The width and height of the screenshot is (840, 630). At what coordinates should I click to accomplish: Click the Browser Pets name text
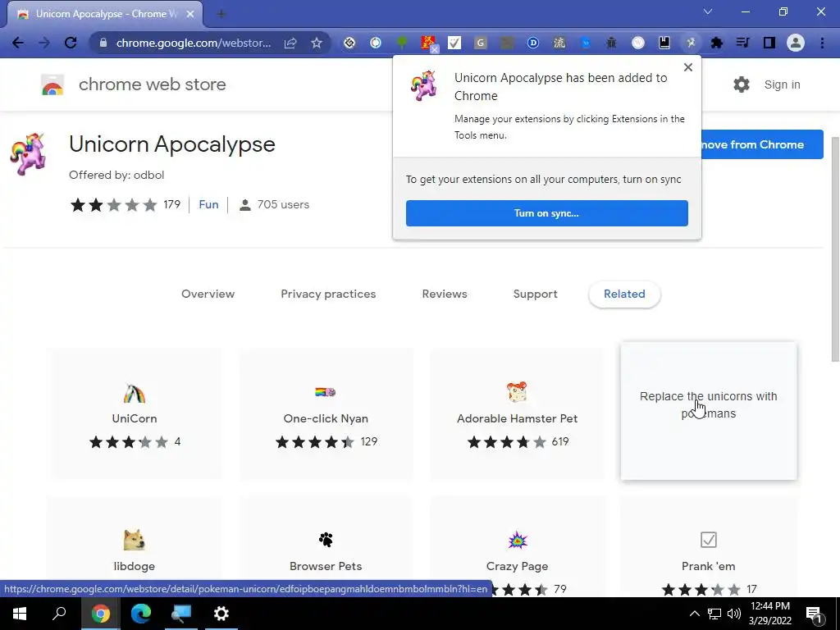(326, 566)
